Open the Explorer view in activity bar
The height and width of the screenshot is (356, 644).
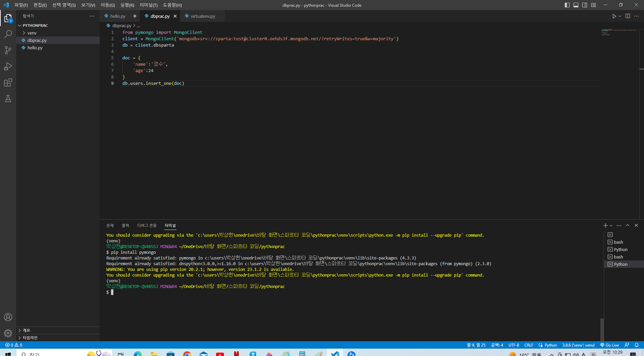tap(8, 18)
